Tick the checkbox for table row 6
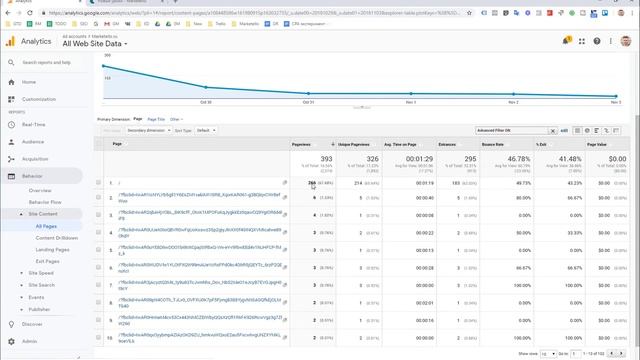The width and height of the screenshot is (640, 360). [x=98, y=267]
